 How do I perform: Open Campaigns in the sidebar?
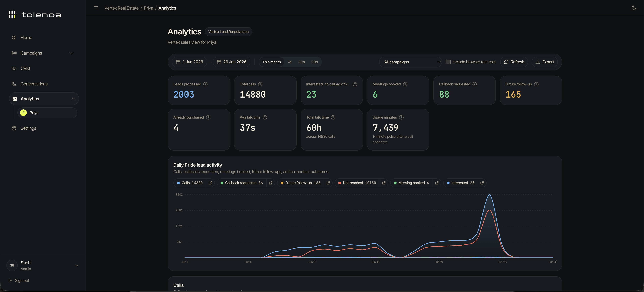coord(31,53)
